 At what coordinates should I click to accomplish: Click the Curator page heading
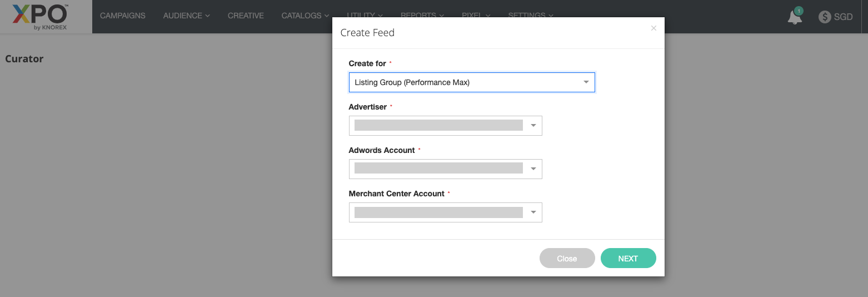pyautogui.click(x=24, y=59)
